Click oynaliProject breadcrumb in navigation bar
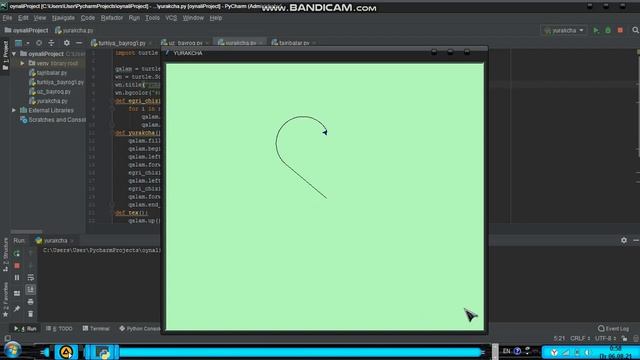 [x=27, y=31]
